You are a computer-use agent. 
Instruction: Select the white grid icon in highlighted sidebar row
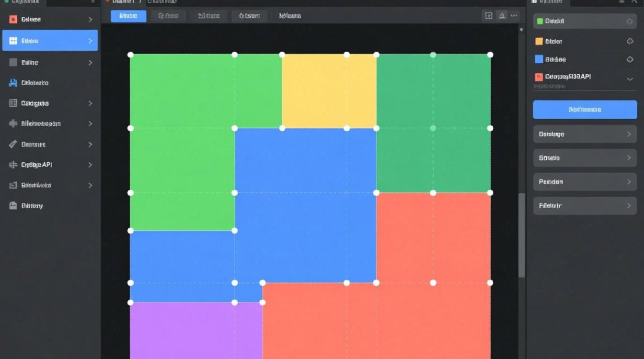click(x=13, y=41)
